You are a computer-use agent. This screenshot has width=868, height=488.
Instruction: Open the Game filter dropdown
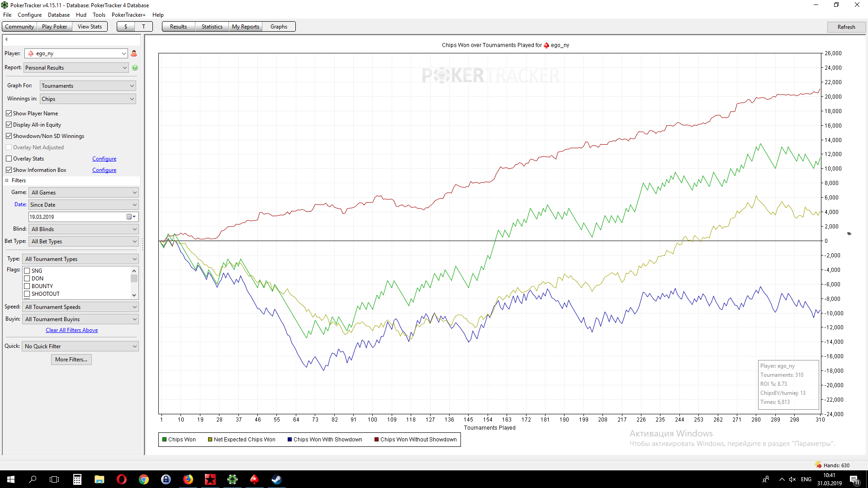(84, 193)
